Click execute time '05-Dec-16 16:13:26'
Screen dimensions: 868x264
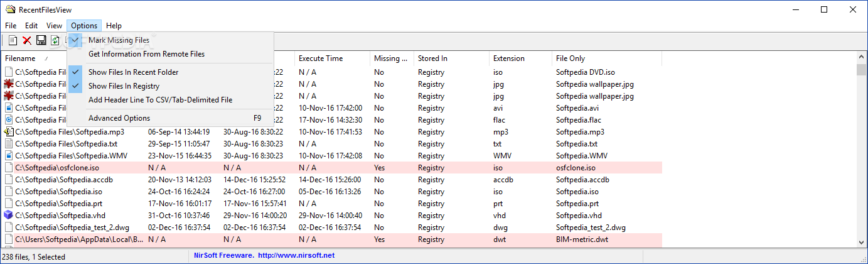[x=330, y=192]
